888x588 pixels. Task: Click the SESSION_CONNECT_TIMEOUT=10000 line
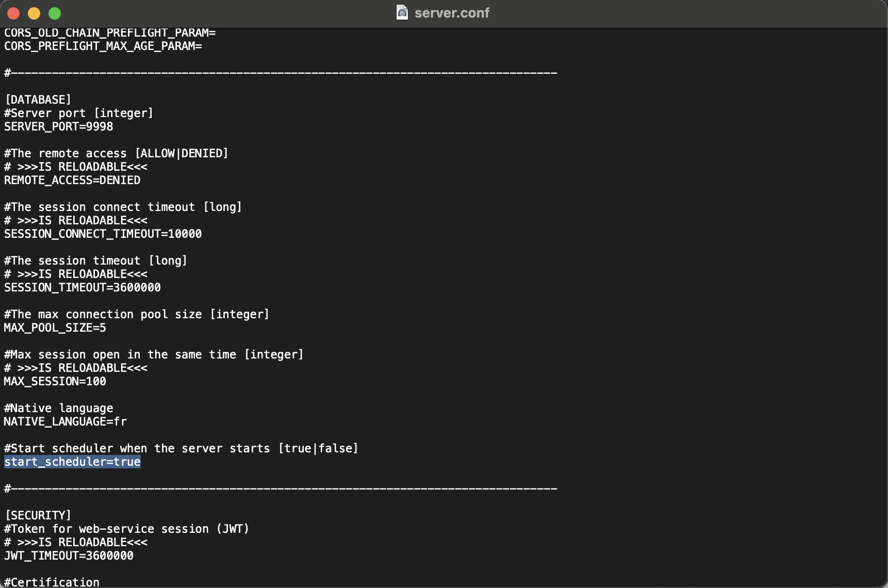103,234
